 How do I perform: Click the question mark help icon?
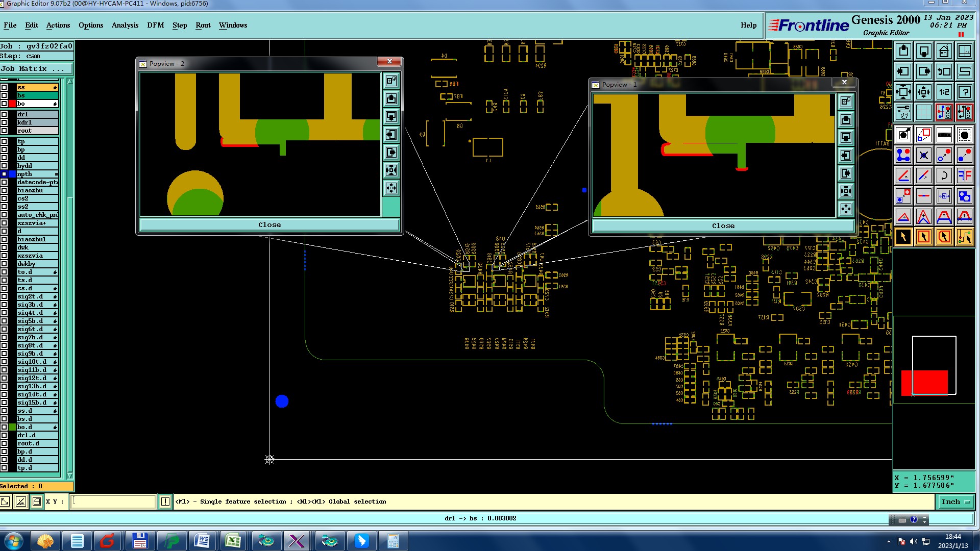tap(964, 92)
